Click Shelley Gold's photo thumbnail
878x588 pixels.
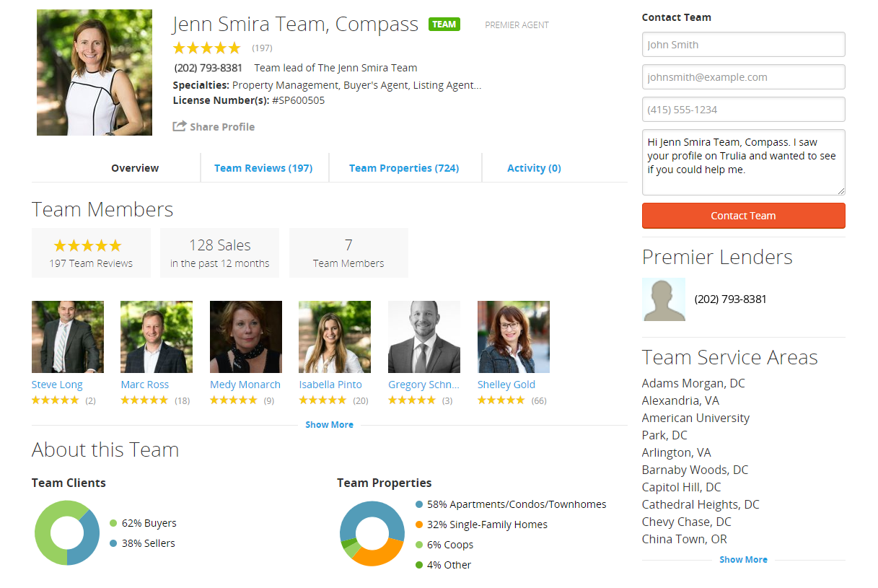514,337
